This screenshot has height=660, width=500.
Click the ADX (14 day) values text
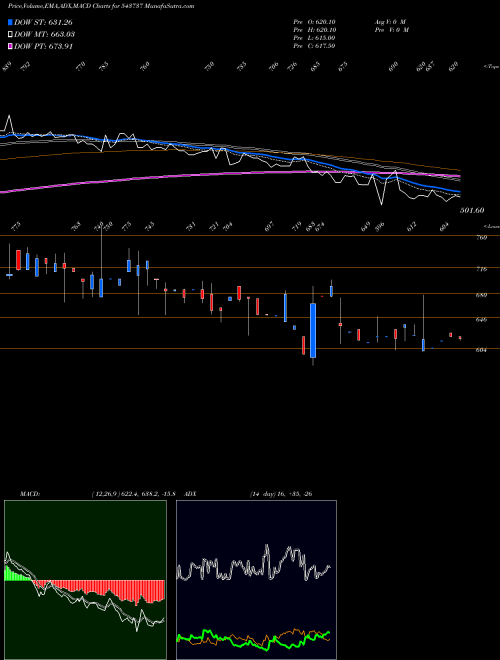coord(281,494)
